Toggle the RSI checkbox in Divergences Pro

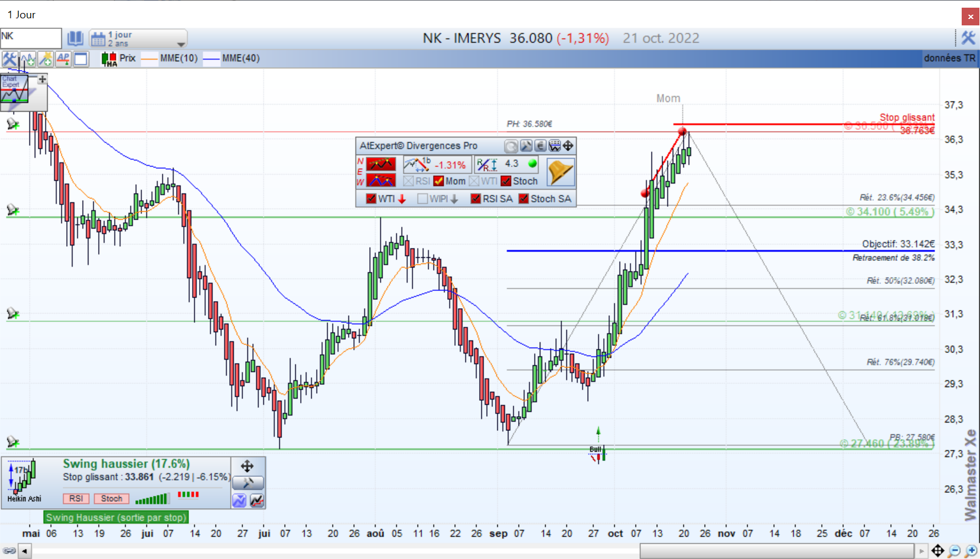[409, 181]
